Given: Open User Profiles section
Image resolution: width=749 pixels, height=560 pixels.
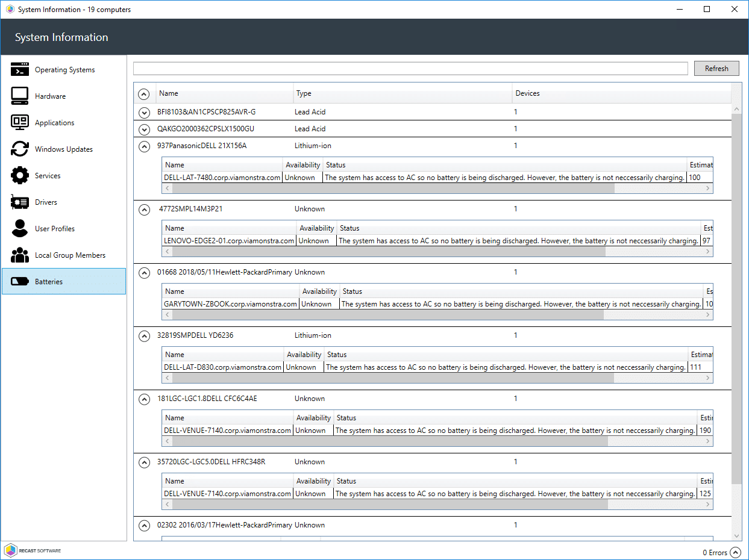Looking at the screenshot, I should coord(64,229).
